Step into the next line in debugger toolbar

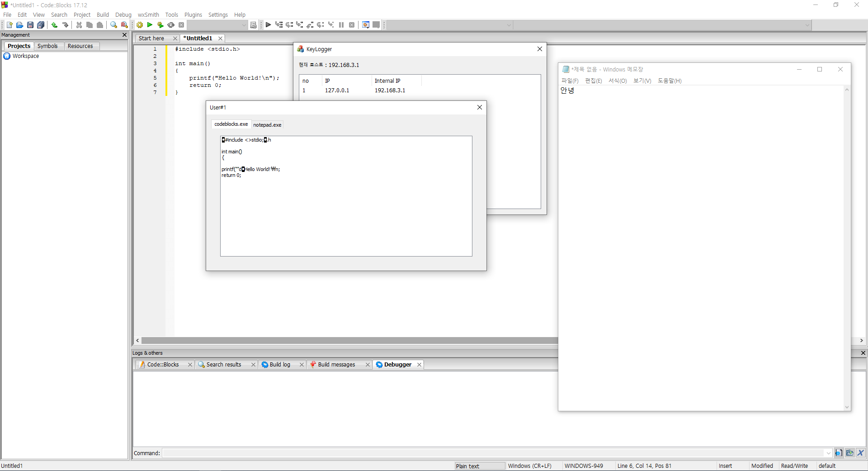(x=300, y=25)
